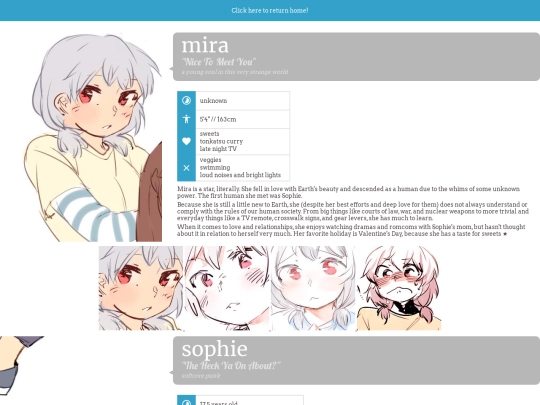Select the second sketch thumbnail with blushing cheek
This screenshot has height=405, width=540.
[x=227, y=288]
